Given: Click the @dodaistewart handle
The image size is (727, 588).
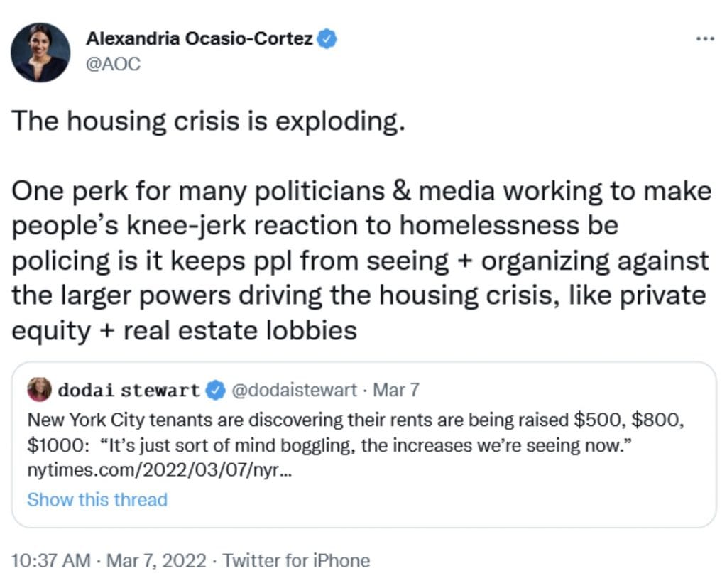Looking at the screenshot, I should click(x=294, y=390).
